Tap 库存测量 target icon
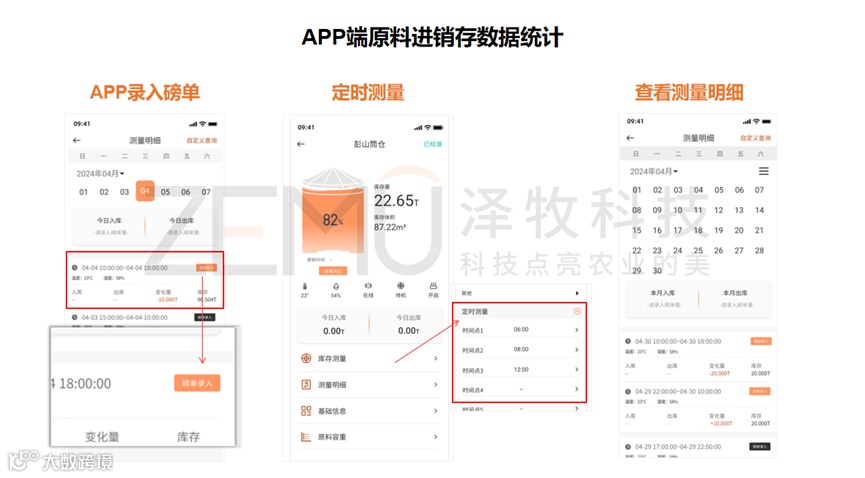Screen dimensions: 865x478 coord(306,358)
